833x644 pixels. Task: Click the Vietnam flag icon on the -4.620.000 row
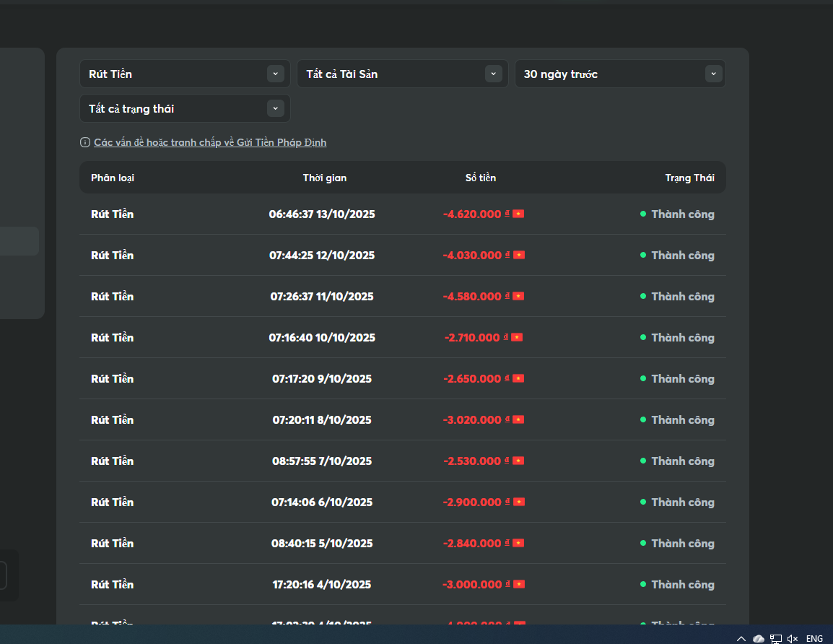[x=518, y=214]
